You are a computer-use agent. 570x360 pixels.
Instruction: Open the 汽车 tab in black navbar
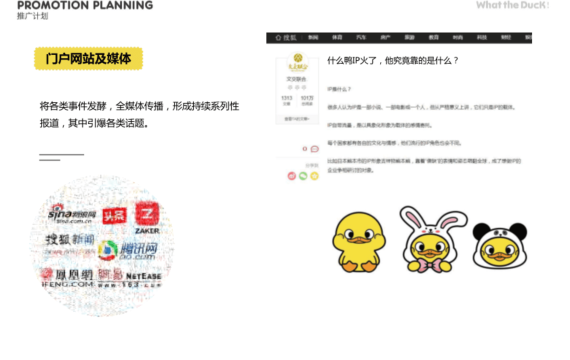coord(361,37)
